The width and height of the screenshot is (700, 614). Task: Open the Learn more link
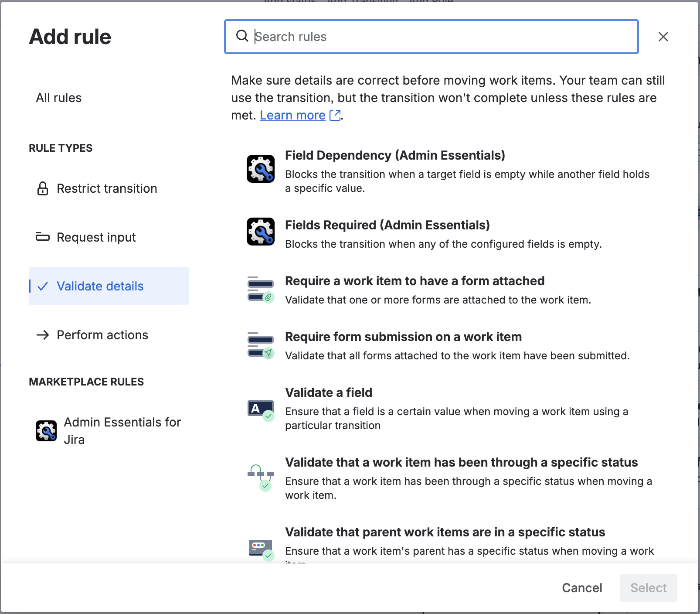pos(292,115)
